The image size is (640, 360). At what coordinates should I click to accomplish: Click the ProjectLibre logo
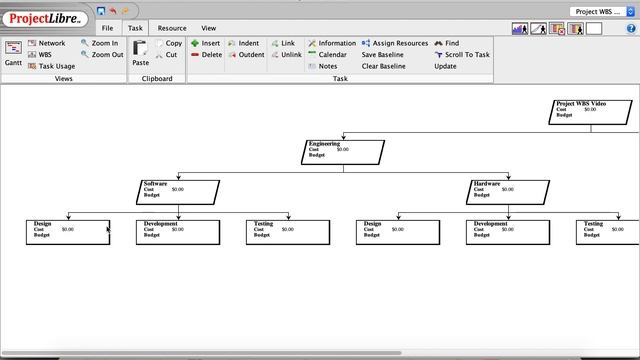point(45,19)
